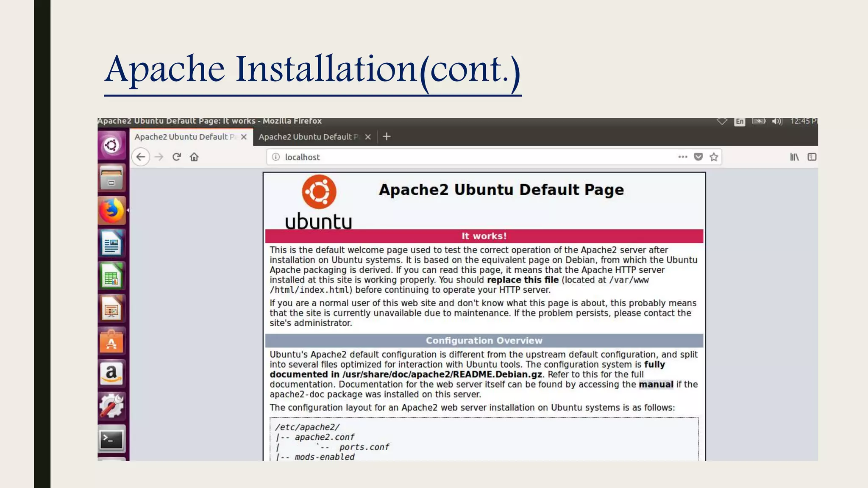Open Ubuntu Dash search launcher
The image size is (868, 488).
tap(112, 145)
